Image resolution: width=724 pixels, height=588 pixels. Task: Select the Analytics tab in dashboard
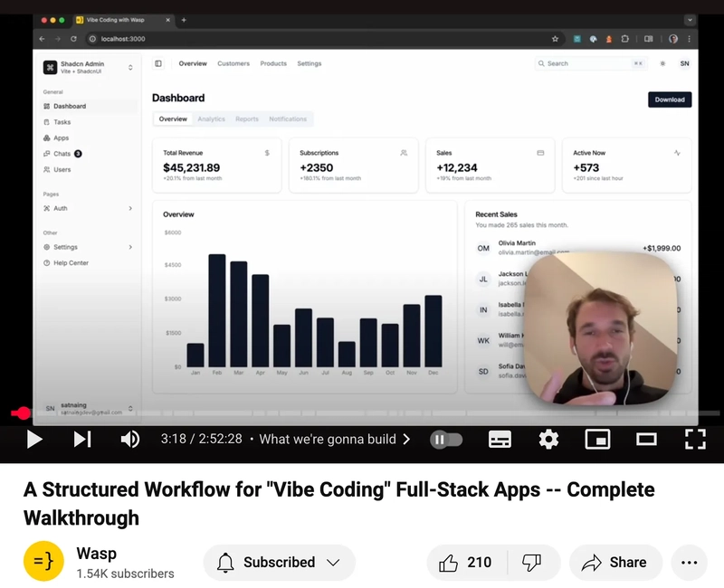pyautogui.click(x=211, y=119)
